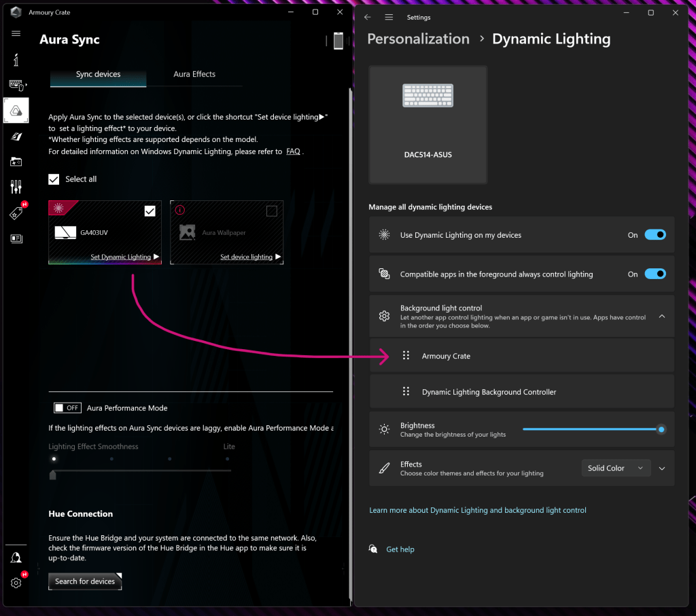Open the equalizer sliders sidebar icon
This screenshot has width=696, height=616.
tap(16, 187)
